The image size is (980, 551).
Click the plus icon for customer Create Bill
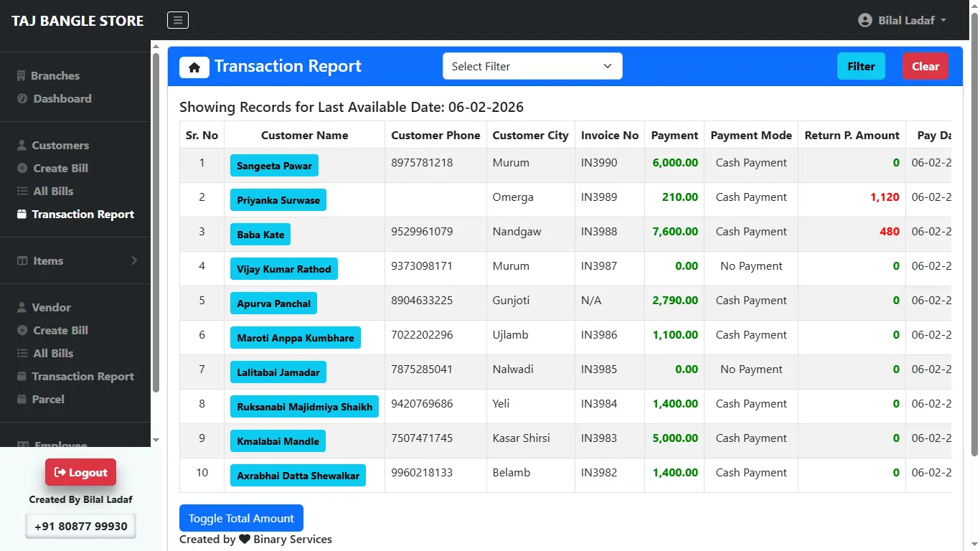point(22,169)
